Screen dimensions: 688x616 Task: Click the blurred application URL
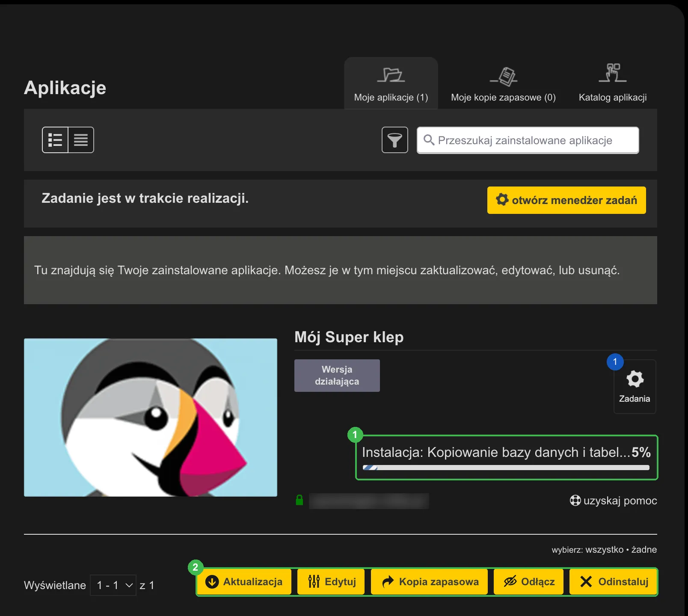click(x=369, y=501)
